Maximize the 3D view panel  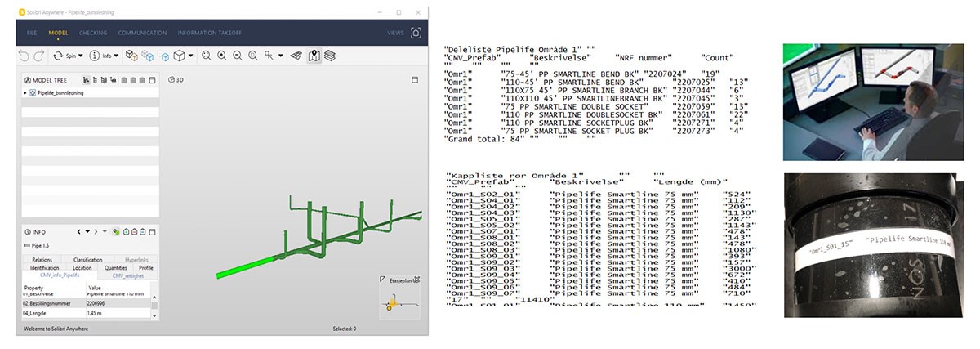coord(414,80)
